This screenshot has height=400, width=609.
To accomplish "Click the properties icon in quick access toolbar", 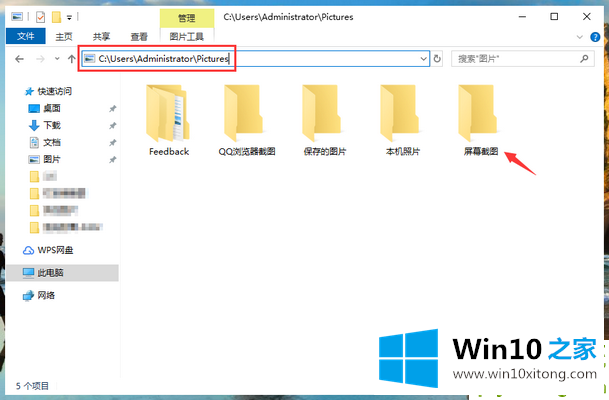I will (x=40, y=17).
